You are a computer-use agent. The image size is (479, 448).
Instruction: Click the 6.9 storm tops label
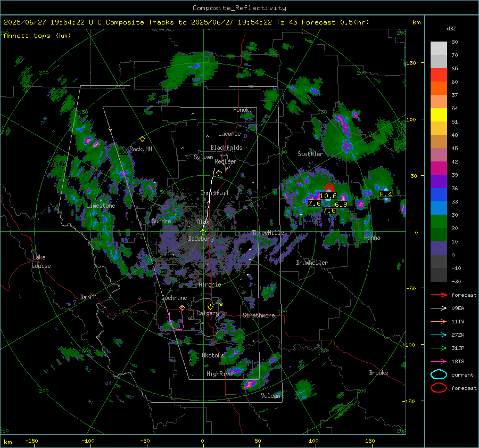(x=341, y=204)
